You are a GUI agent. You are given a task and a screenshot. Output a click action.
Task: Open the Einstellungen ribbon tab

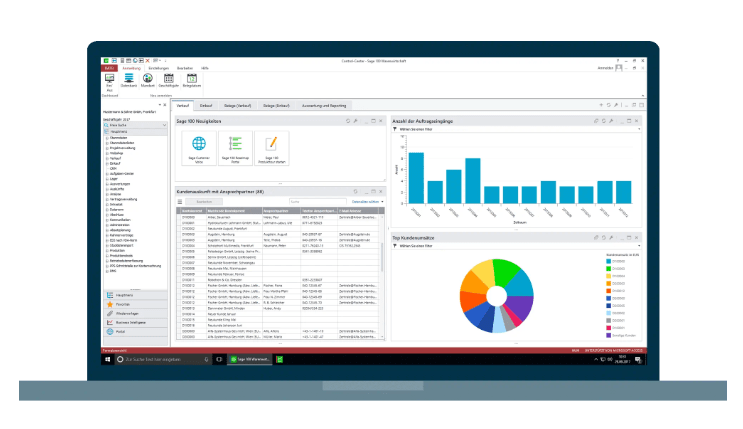pos(159,68)
